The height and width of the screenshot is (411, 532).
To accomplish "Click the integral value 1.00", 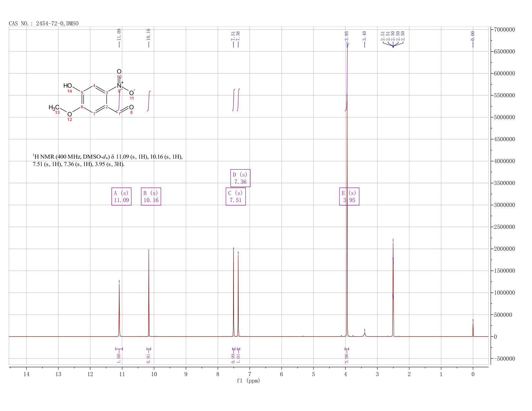I will tap(119, 358).
